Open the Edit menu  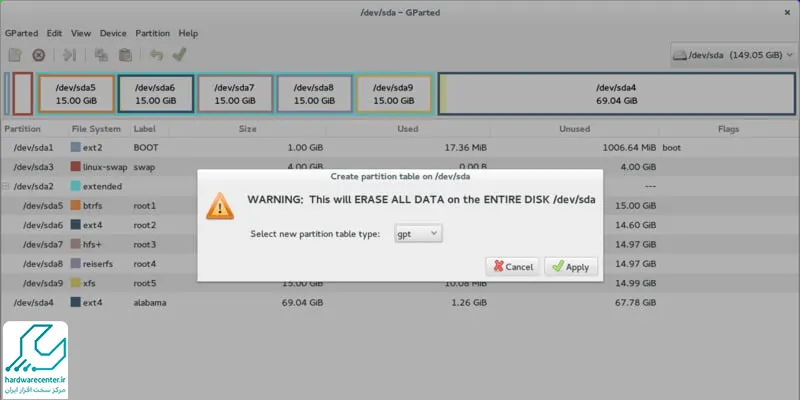point(54,33)
